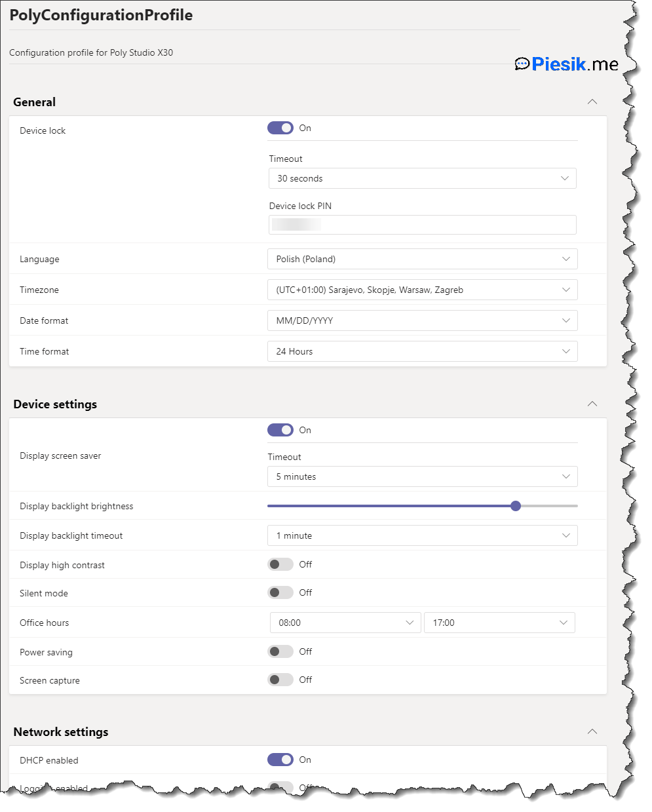Click the Device lock PIN field
The image size is (652, 812).
click(x=422, y=225)
